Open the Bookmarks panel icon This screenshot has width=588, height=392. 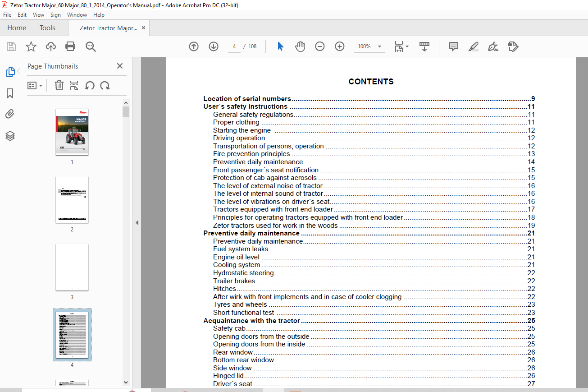[10, 93]
